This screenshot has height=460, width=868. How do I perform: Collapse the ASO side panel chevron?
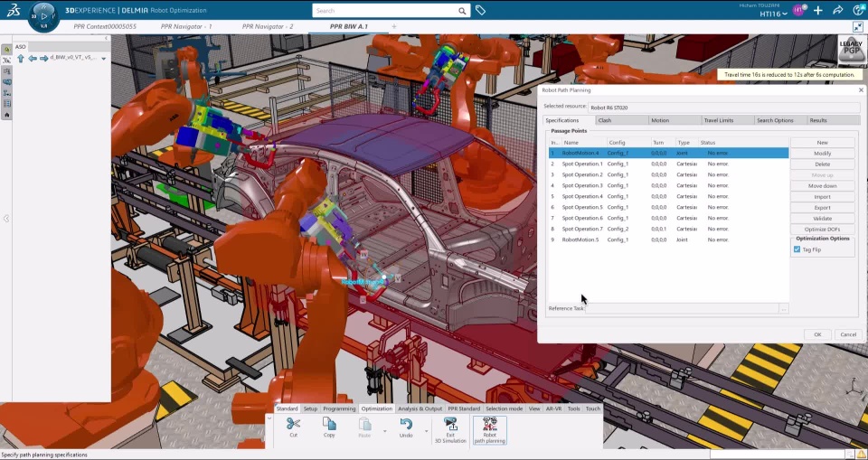(x=107, y=38)
